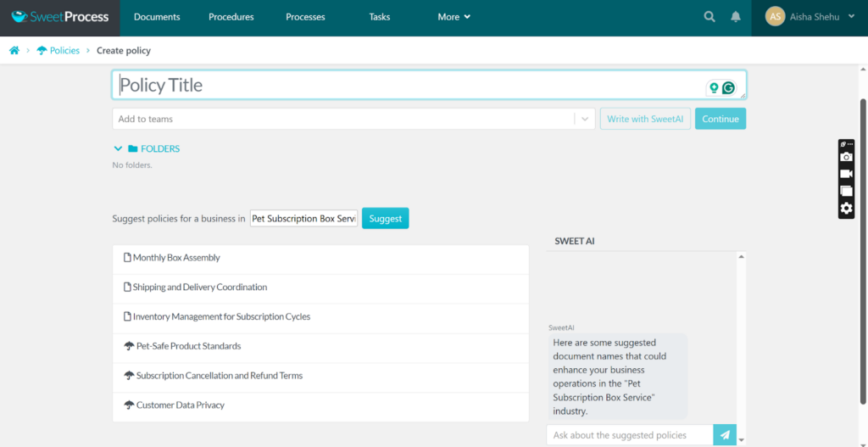Click the page vertical scrollbar
The height and width of the screenshot is (447, 868).
pos(862,252)
